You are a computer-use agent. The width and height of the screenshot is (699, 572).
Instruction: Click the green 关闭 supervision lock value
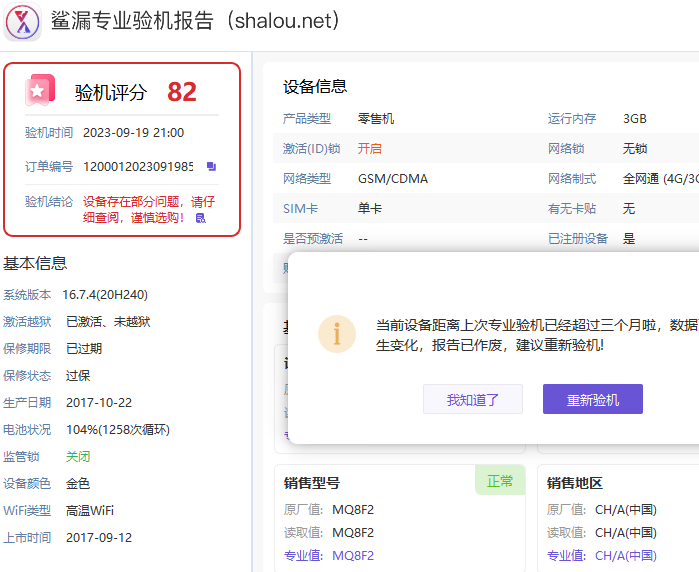78,457
